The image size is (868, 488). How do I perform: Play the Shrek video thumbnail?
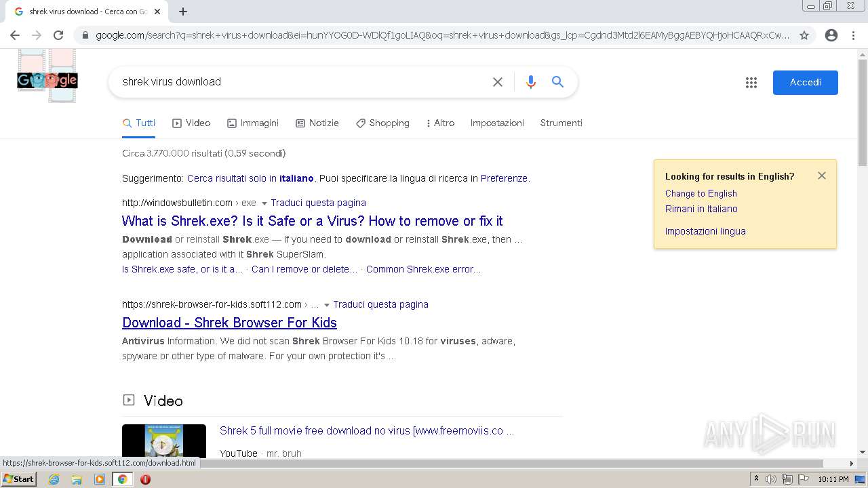tap(164, 441)
